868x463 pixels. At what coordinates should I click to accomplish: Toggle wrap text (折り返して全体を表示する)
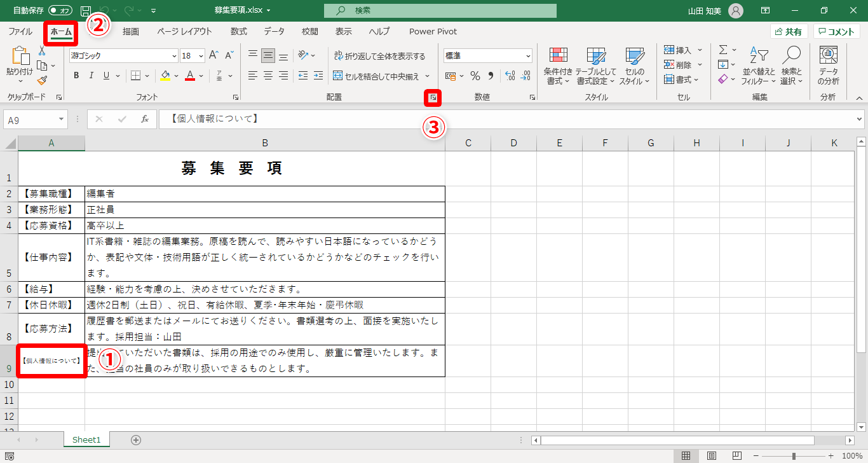click(x=380, y=56)
